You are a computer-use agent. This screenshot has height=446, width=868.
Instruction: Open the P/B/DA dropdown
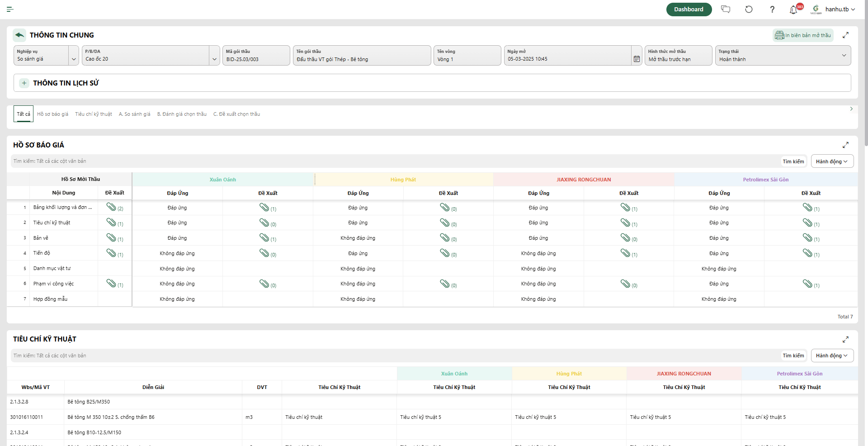tap(214, 59)
